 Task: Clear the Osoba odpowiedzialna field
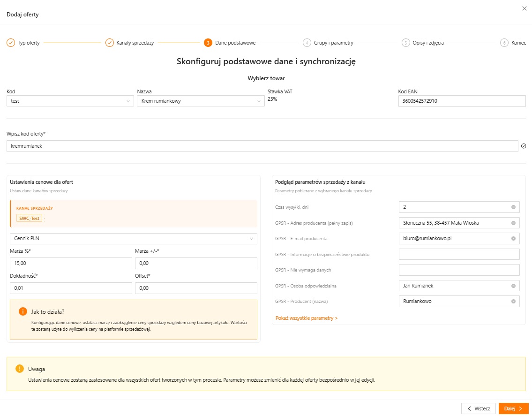coord(513,286)
